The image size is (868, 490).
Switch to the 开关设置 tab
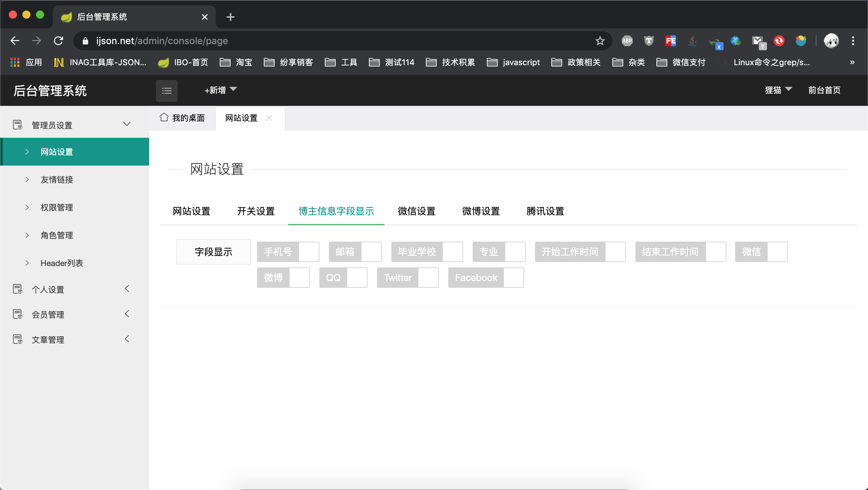tap(256, 211)
